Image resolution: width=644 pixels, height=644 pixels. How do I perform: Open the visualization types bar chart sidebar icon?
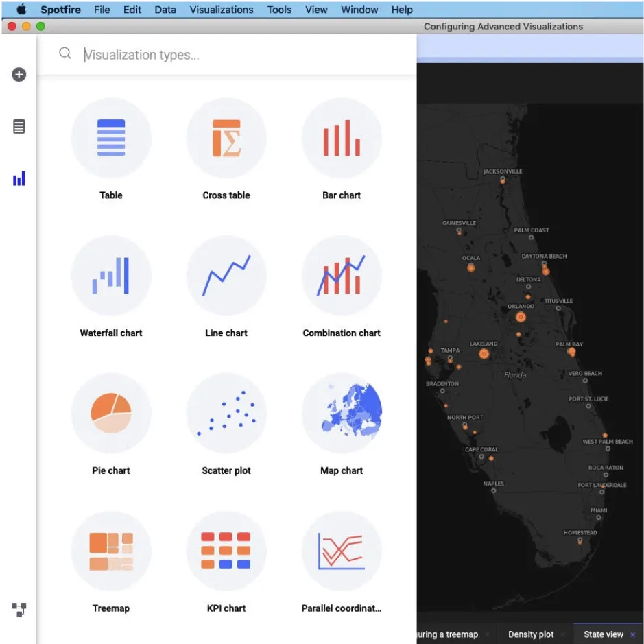19,179
